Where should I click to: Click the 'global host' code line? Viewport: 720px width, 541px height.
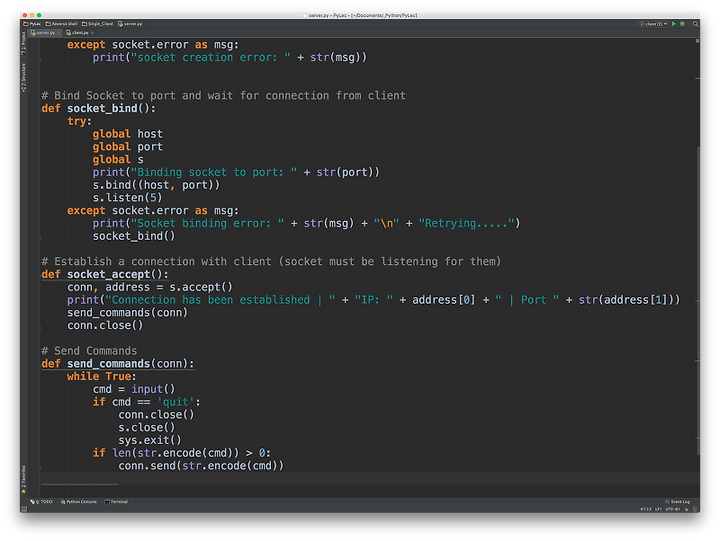click(x=127, y=134)
